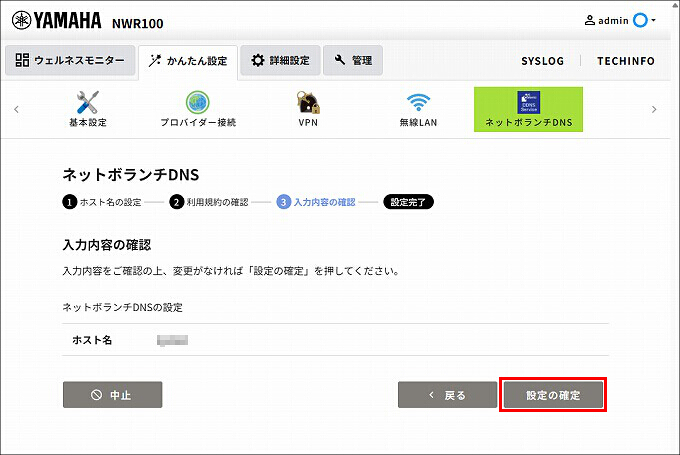Open the SYSLOG link
Image resolution: width=680 pixels, height=455 pixels.
pyautogui.click(x=543, y=61)
